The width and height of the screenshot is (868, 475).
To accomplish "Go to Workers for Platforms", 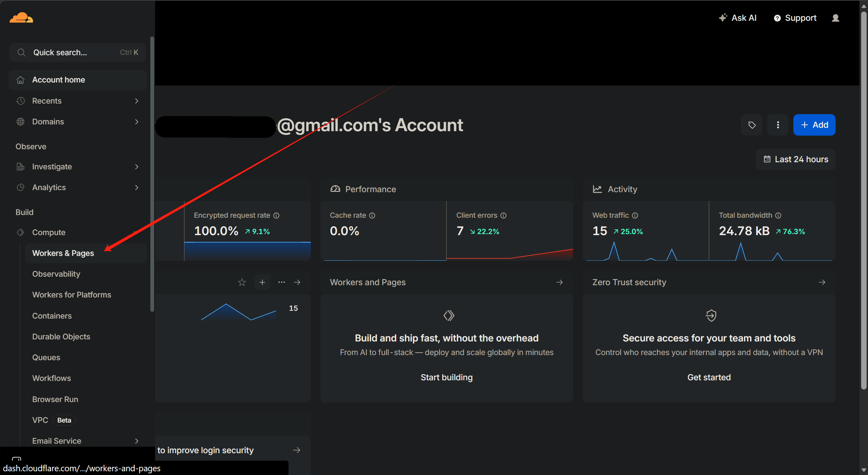I will (86, 295).
